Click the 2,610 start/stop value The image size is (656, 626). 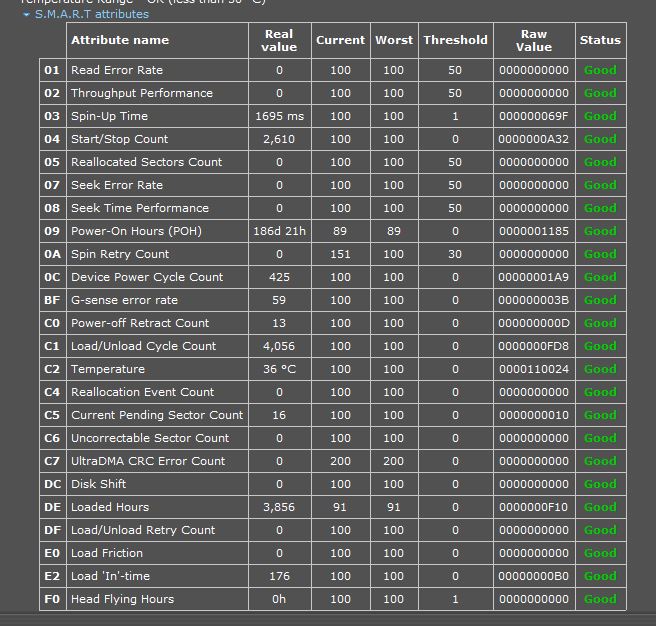279,139
